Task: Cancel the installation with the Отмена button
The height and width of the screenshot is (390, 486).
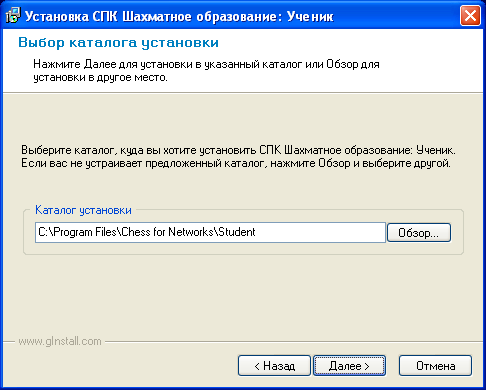Action: (435, 366)
